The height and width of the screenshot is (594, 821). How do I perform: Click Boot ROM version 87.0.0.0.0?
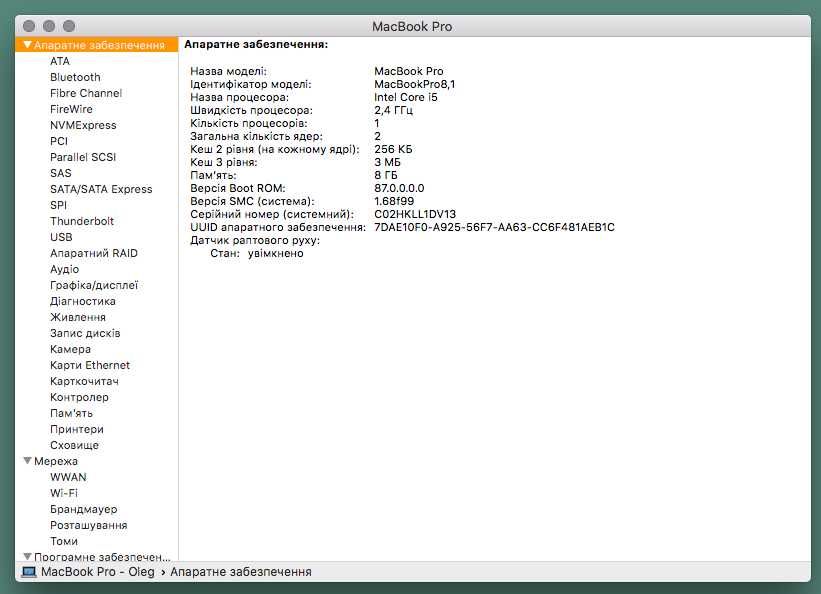[x=399, y=188]
